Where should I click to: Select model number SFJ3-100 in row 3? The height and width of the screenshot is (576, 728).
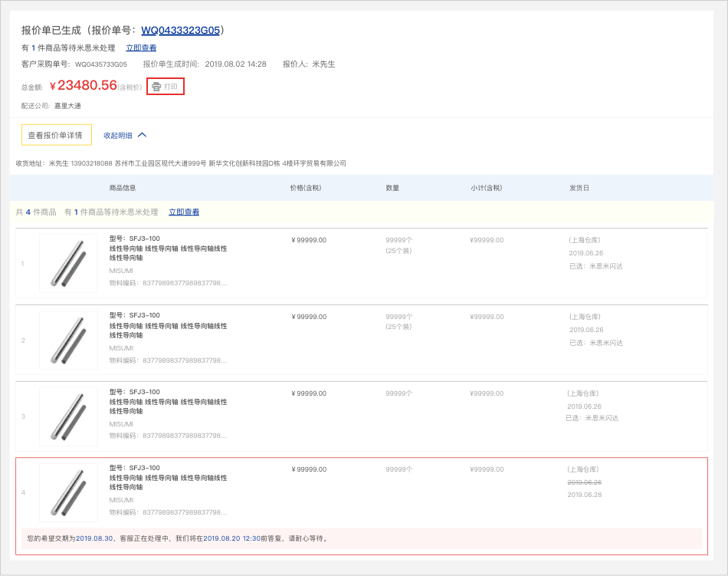tap(135, 392)
